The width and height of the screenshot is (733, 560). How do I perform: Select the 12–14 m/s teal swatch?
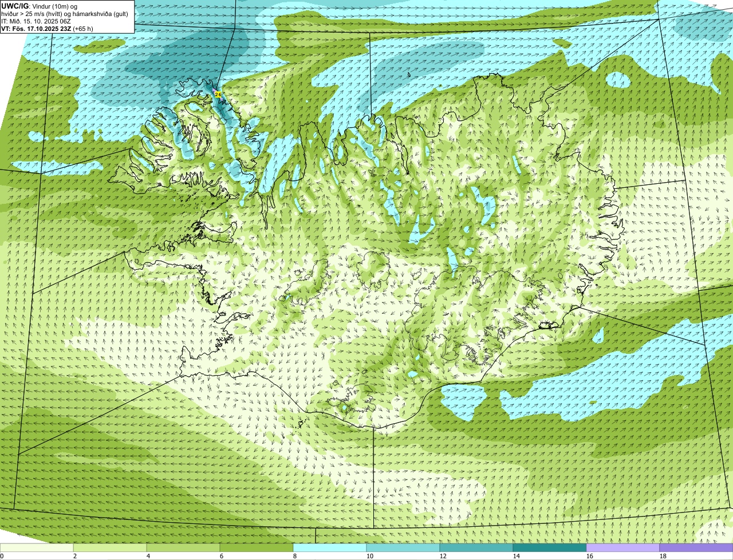coord(476,547)
